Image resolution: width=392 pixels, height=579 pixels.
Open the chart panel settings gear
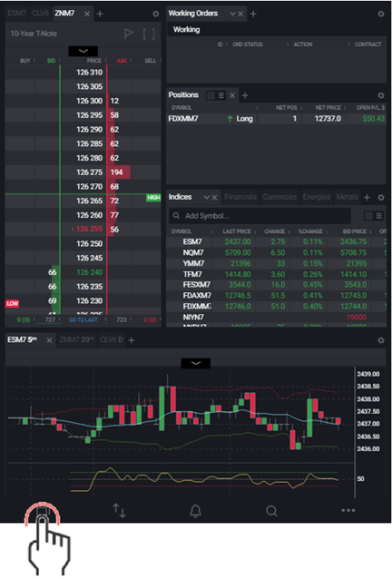click(381, 340)
